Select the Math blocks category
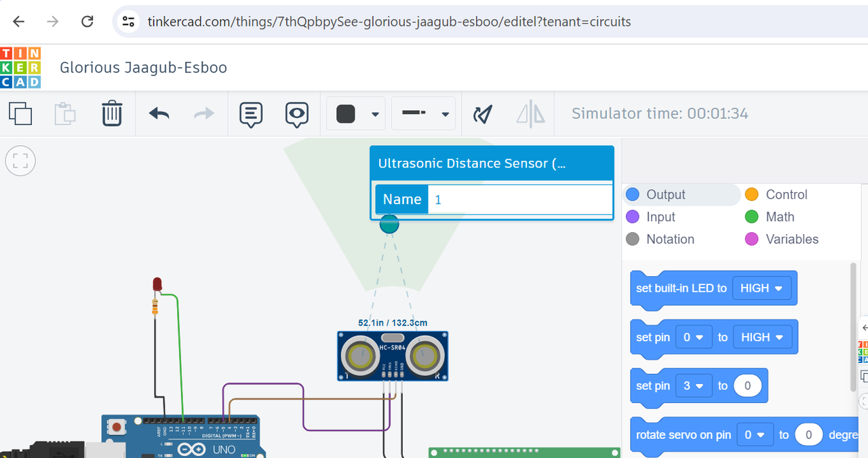The image size is (868, 458). pos(770,217)
